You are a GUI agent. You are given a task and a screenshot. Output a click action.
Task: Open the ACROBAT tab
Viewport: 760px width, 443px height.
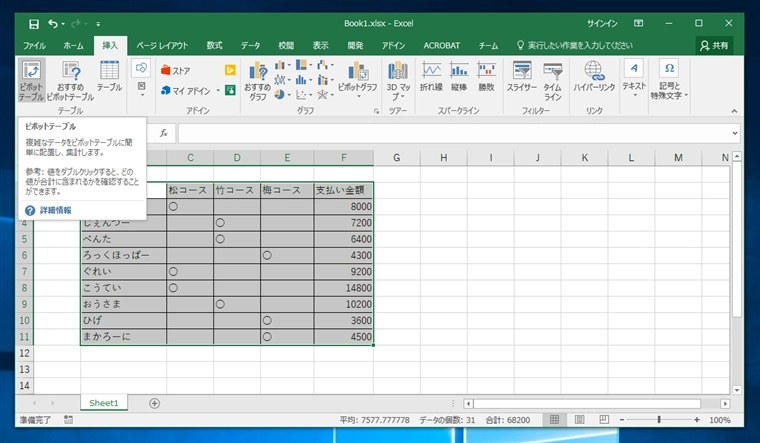click(x=442, y=46)
